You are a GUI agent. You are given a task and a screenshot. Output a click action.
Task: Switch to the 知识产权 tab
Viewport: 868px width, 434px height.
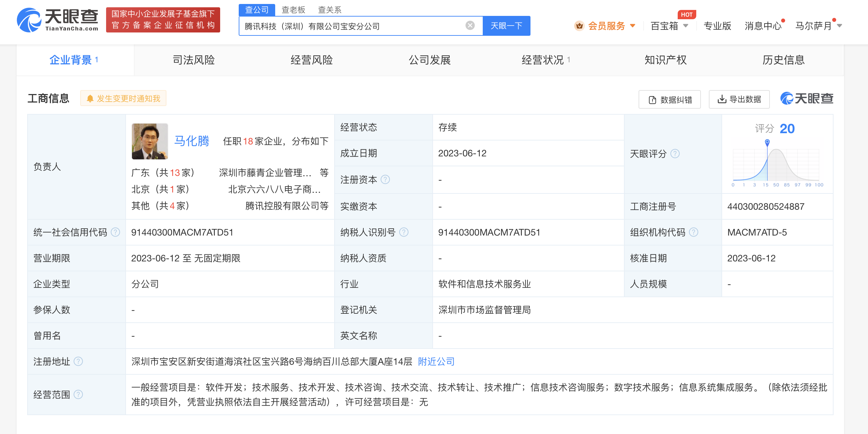pyautogui.click(x=665, y=60)
